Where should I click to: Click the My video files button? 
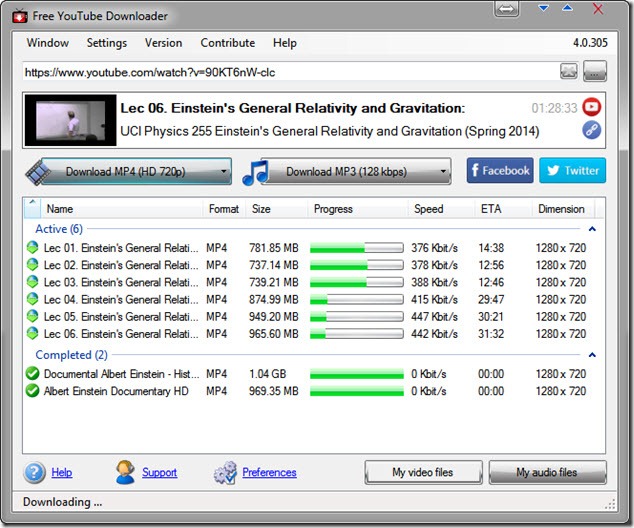[422, 472]
